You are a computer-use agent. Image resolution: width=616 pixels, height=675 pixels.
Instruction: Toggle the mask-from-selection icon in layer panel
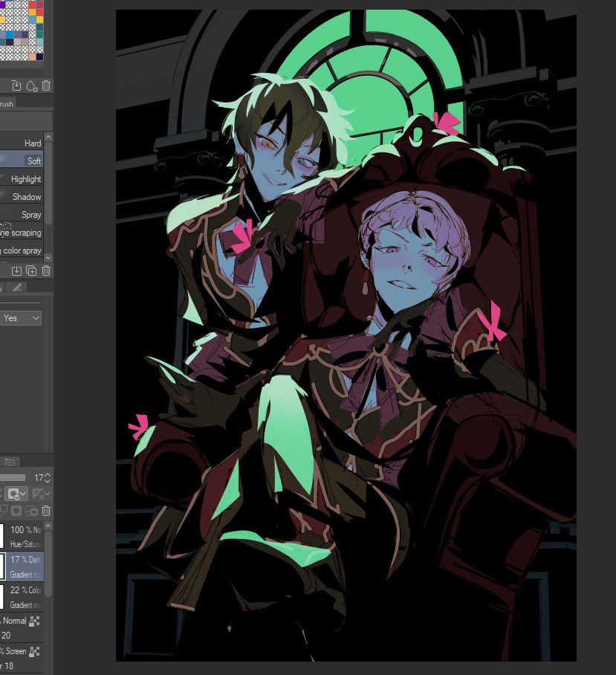(x=16, y=511)
